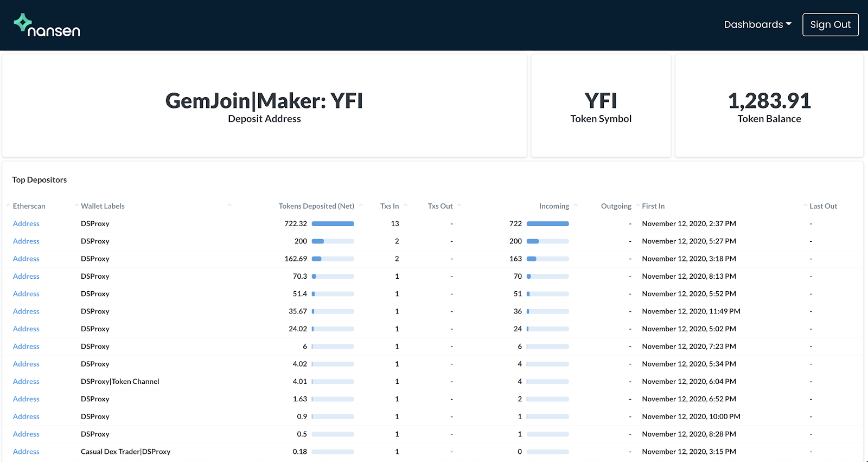Select the YFI Token Symbol card
The width and height of the screenshot is (868, 462).
pyautogui.click(x=601, y=106)
